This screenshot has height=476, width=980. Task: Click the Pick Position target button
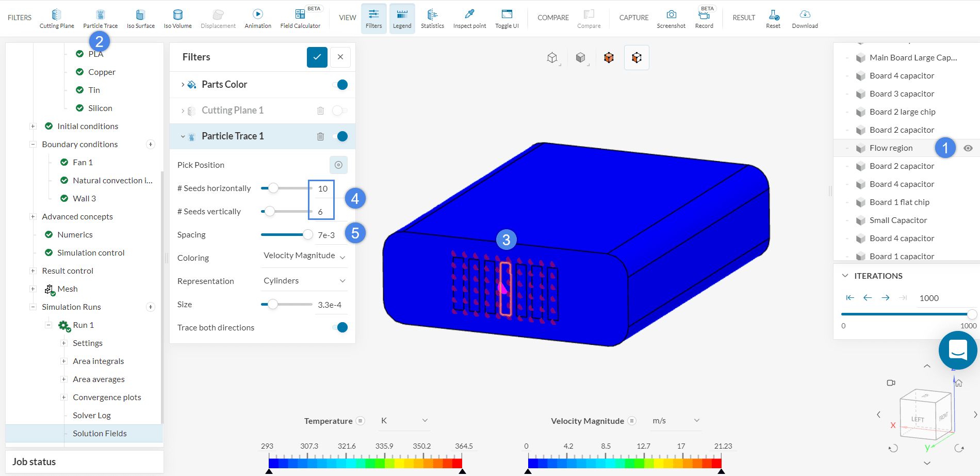pyautogui.click(x=338, y=165)
